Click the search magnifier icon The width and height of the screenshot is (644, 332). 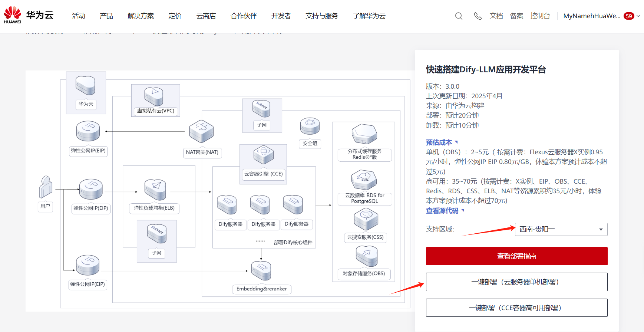(x=459, y=16)
